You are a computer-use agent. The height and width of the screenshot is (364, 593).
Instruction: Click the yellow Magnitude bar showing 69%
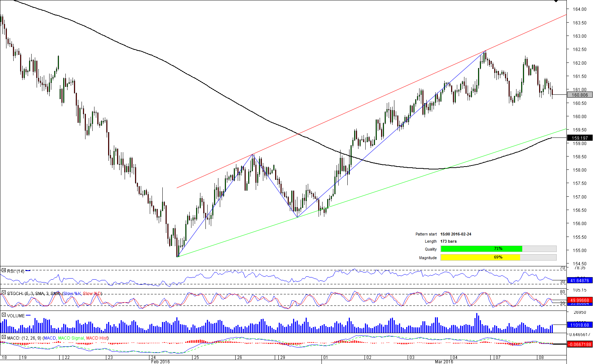480,257
